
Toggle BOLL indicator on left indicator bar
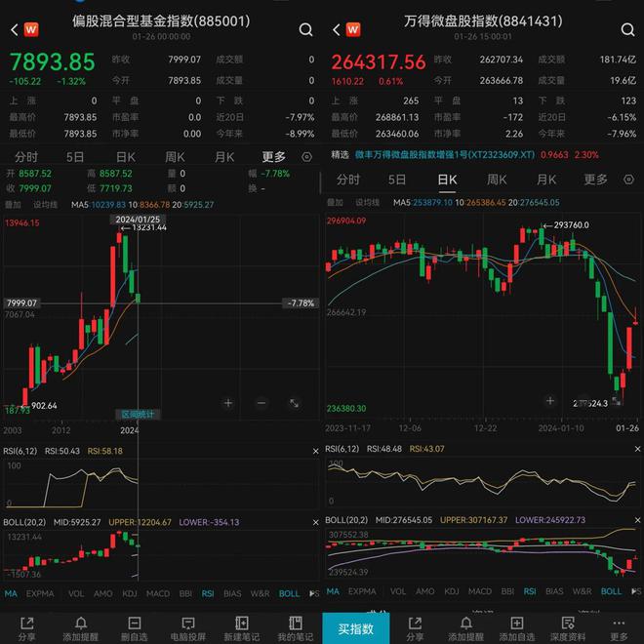click(x=289, y=593)
